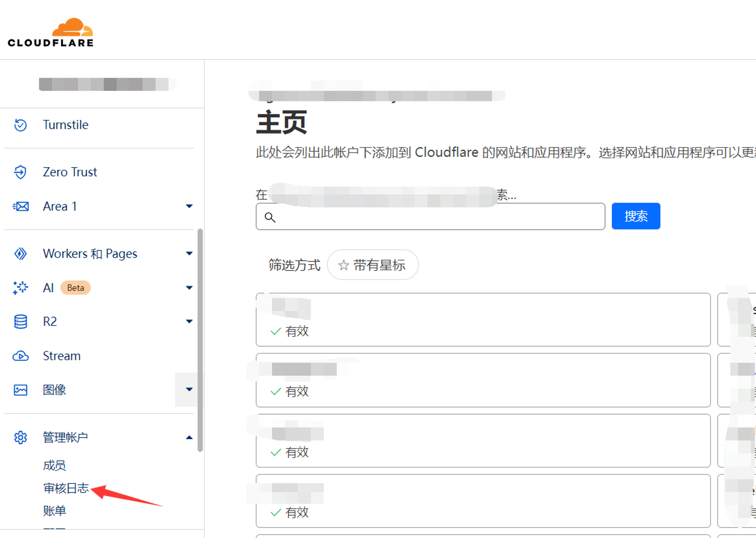The height and width of the screenshot is (538, 756).
Task: Click the 主页 heading
Action: (282, 122)
